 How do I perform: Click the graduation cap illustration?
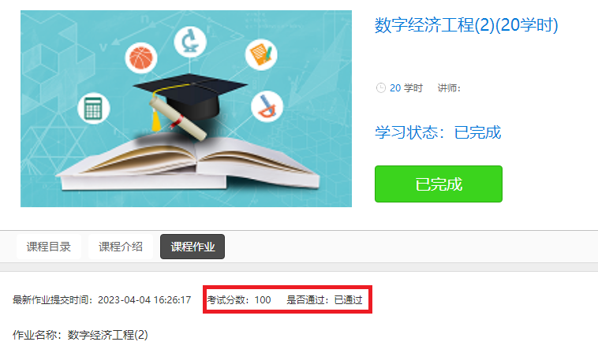click(x=189, y=99)
